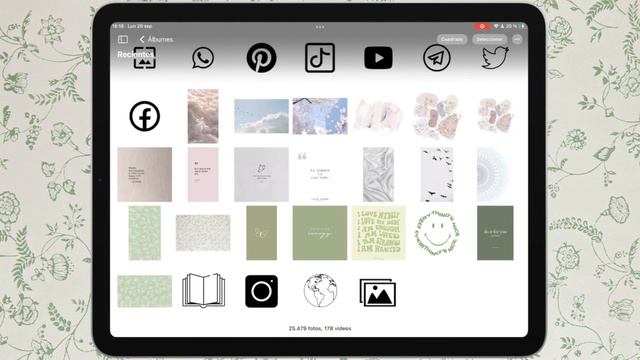Image resolution: width=640 pixels, height=360 pixels.
Task: Open the I love myself affirmation poster
Action: [x=378, y=233]
